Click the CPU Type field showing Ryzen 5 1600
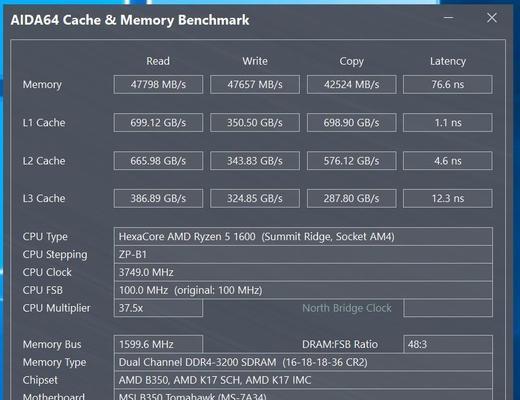 [x=303, y=237]
